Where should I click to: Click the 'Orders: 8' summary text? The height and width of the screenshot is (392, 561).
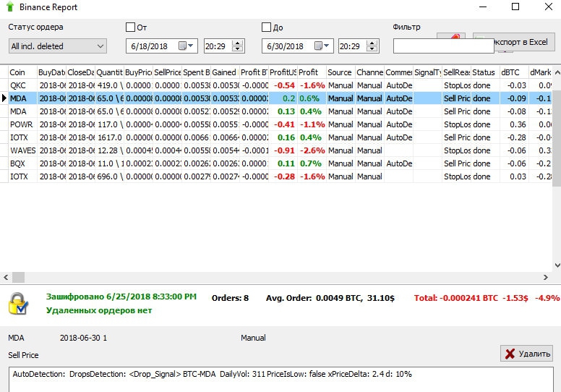point(230,298)
